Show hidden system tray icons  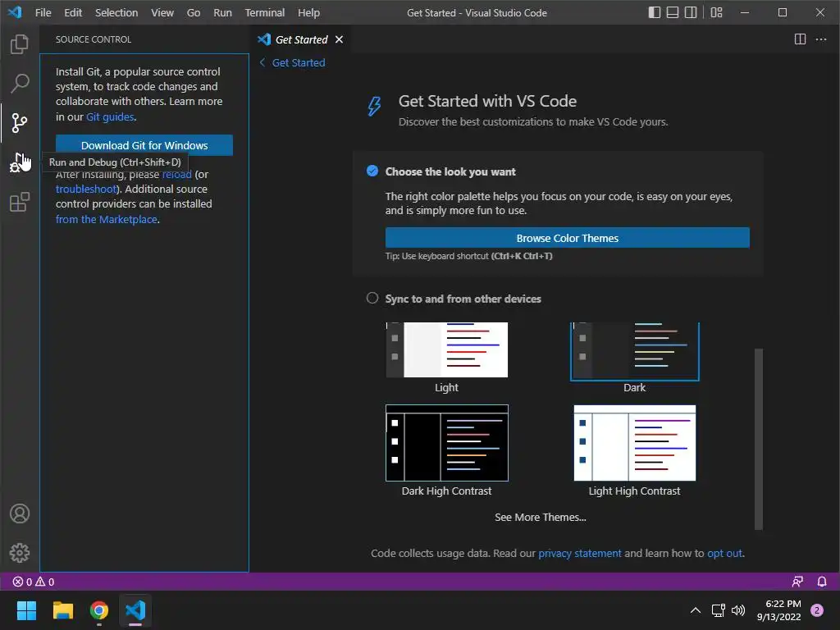pyautogui.click(x=696, y=610)
